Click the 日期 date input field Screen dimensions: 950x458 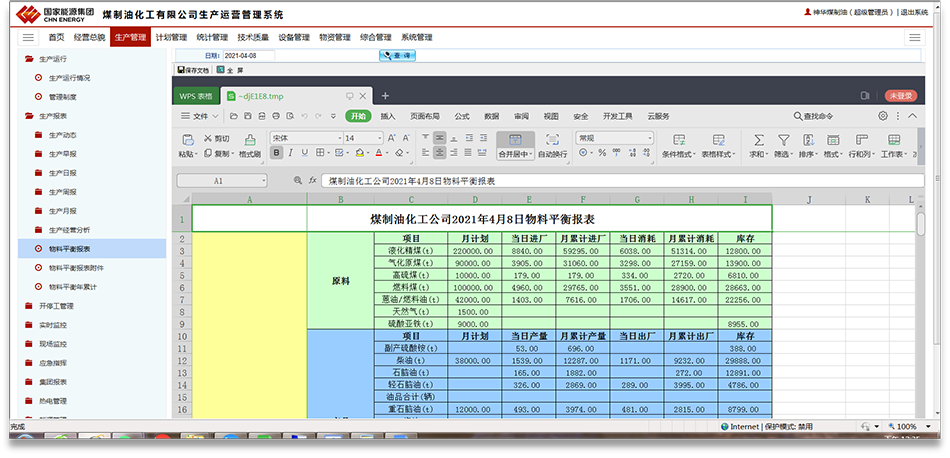coord(248,56)
